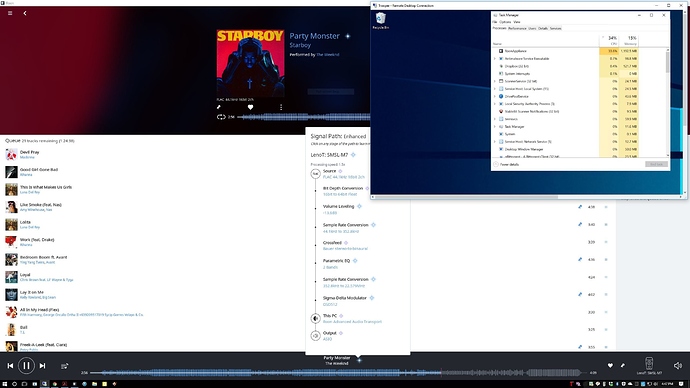Go to the previous track
Image resolution: width=690 pixels, height=388 pixels.
coord(10,366)
